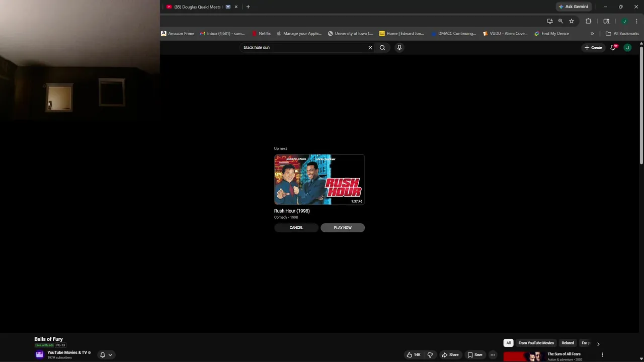
Task: Open the Find My Device bookmark
Action: [x=552, y=34]
